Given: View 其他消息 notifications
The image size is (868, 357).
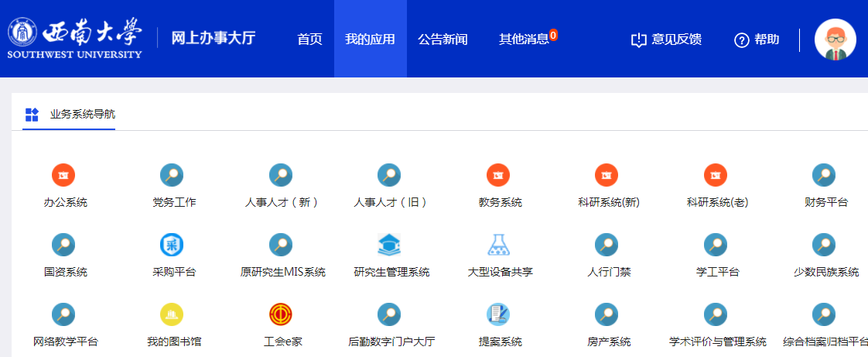Looking at the screenshot, I should (525, 39).
